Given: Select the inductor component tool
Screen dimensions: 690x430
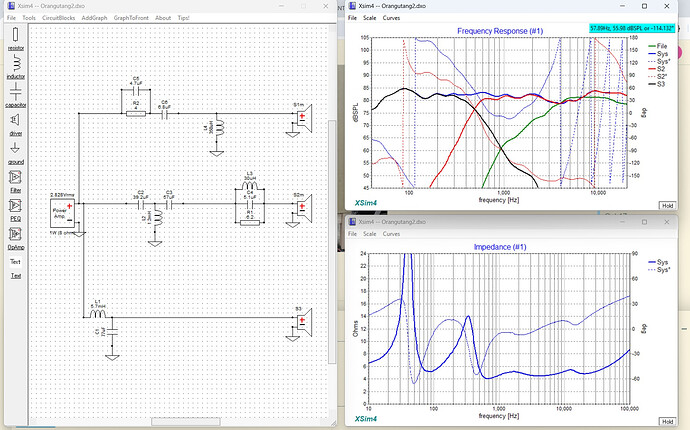Looking at the screenshot, I should point(15,66).
